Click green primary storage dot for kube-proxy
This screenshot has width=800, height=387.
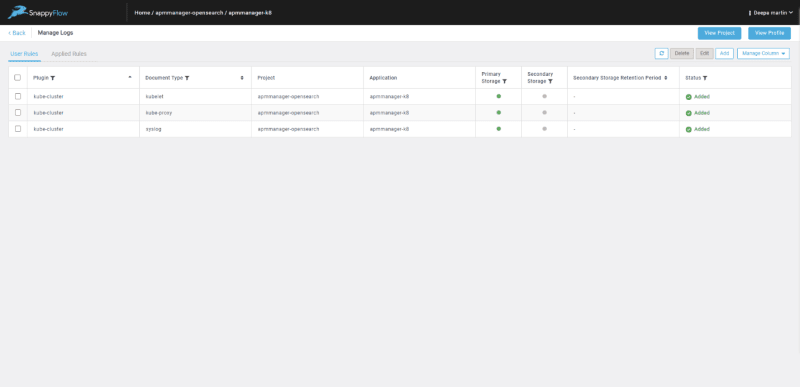[x=498, y=113]
